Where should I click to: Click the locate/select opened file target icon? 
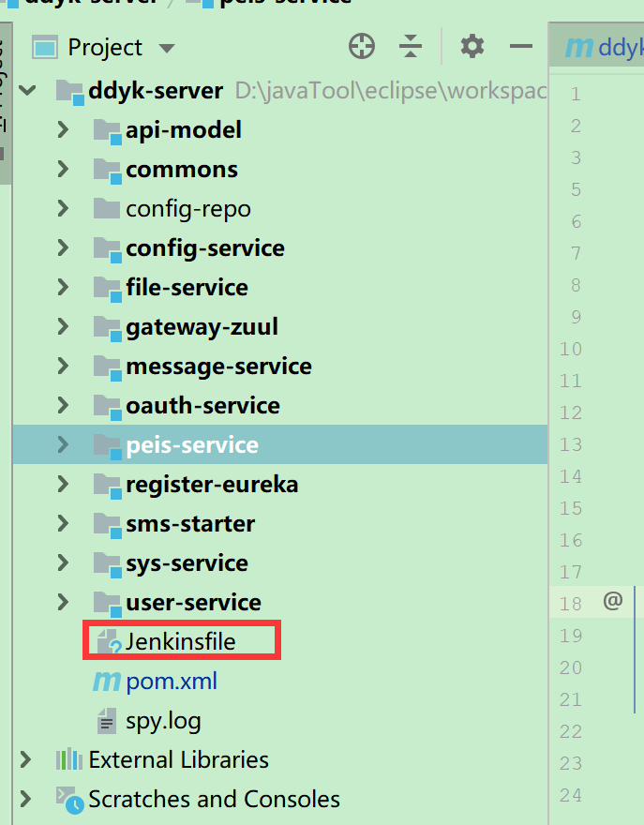(x=362, y=46)
